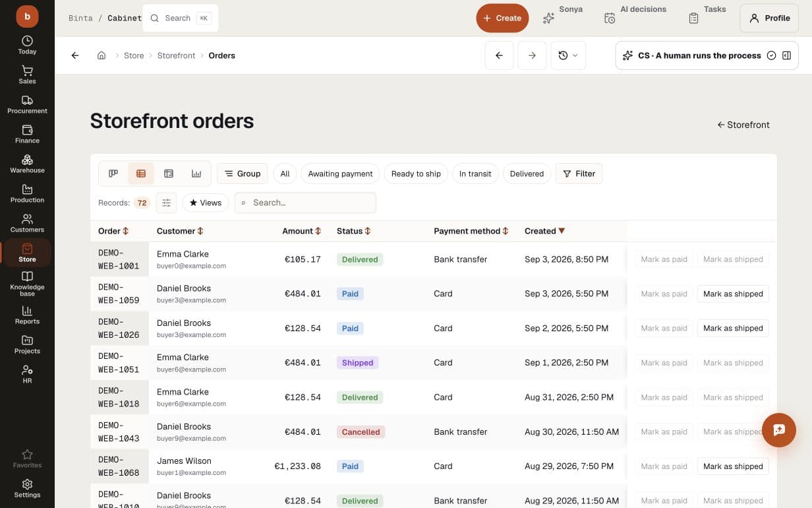Select the list view icon
The width and height of the screenshot is (812, 508).
tap(141, 174)
